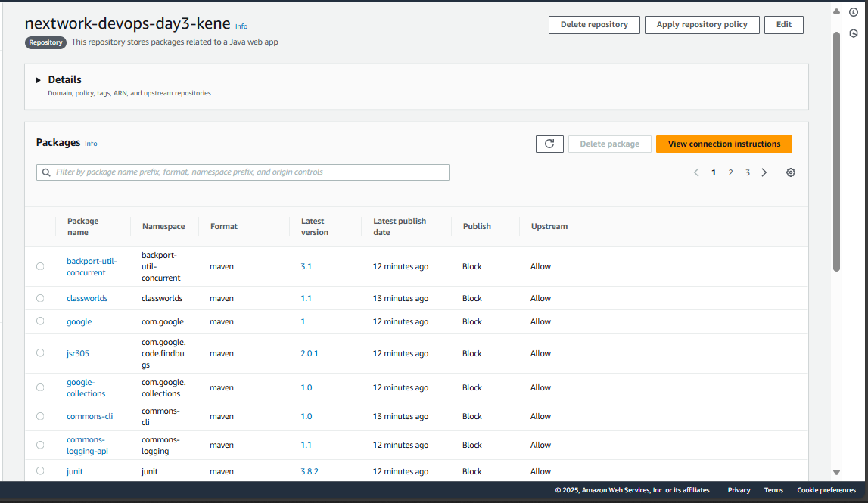
Task: Select commons-logging-api package radio button
Action: click(40, 445)
